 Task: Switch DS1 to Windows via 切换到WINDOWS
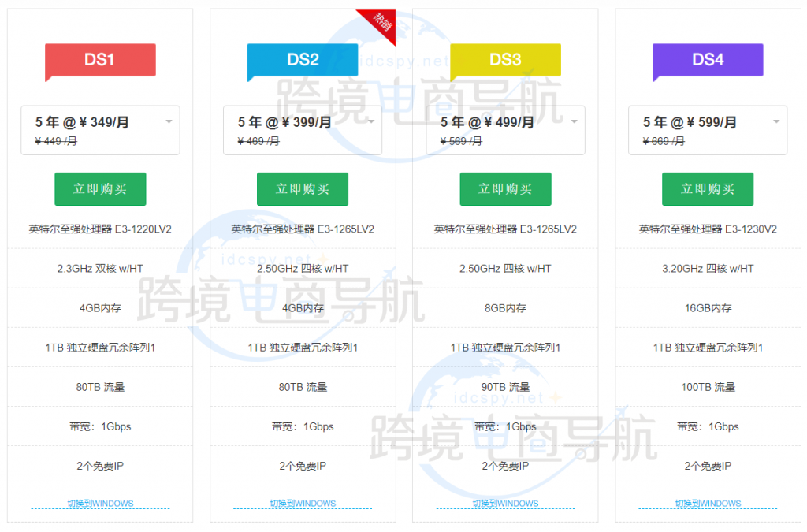[100, 504]
